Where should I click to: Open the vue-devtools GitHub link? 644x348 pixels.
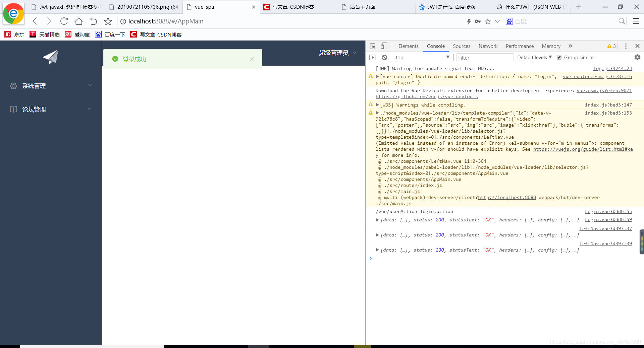click(427, 97)
